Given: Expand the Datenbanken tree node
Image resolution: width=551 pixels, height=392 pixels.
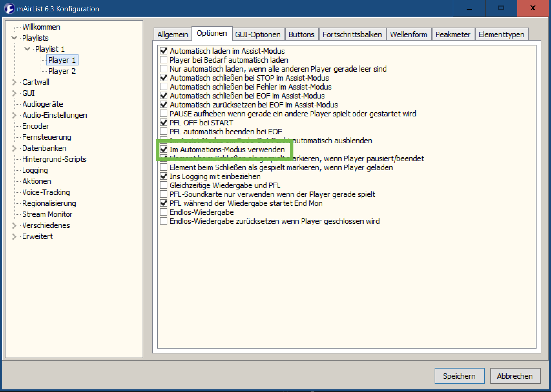Looking at the screenshot, I should 14,148.
